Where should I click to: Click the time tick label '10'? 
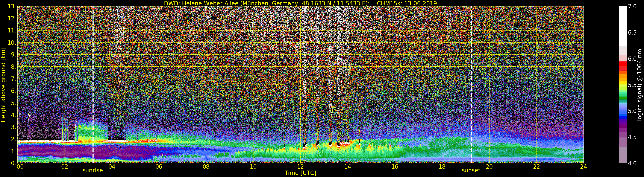coord(253,167)
